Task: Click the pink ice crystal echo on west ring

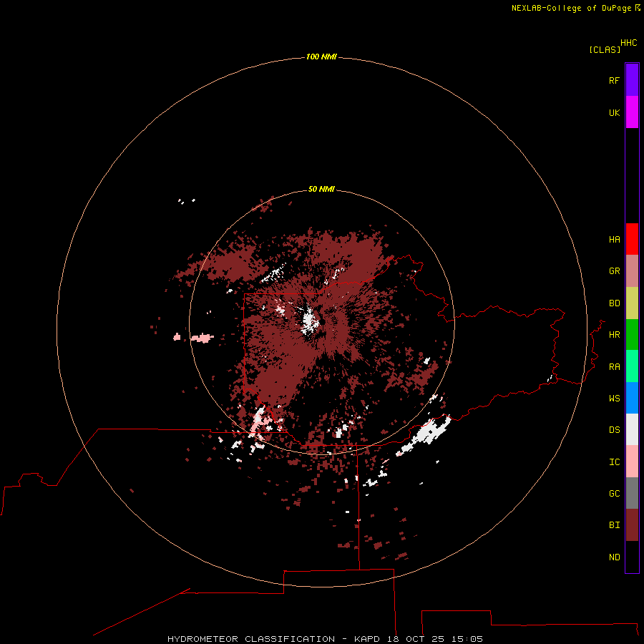Action: [202, 338]
